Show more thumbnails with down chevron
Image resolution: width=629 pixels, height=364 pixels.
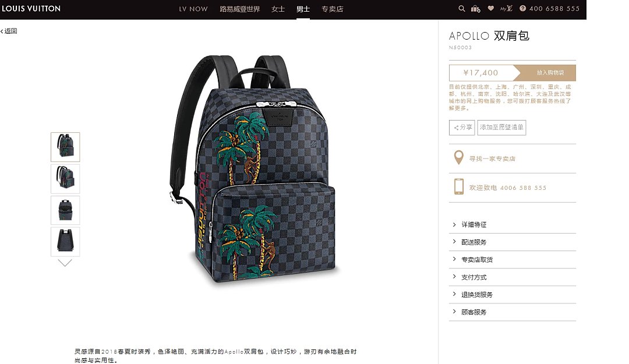point(65,263)
